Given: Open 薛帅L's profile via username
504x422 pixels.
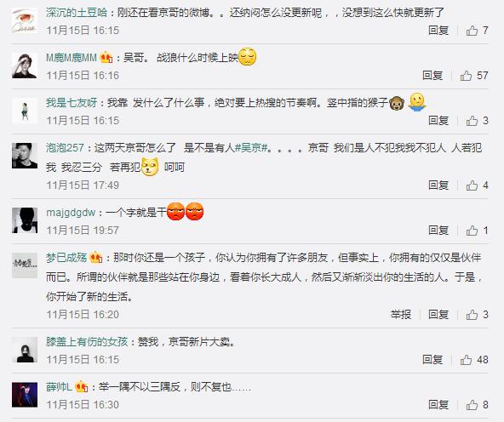Looking at the screenshot, I should [x=59, y=387].
